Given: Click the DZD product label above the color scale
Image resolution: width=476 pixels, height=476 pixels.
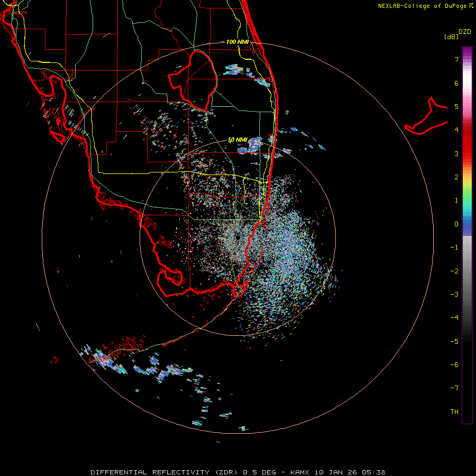Looking at the screenshot, I should click(x=465, y=32).
